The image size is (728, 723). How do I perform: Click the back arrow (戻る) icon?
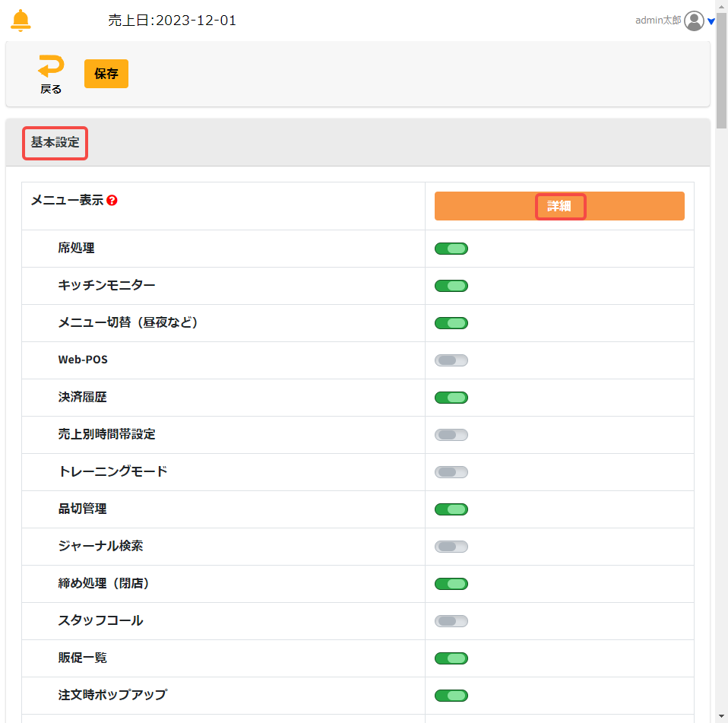pos(51,68)
